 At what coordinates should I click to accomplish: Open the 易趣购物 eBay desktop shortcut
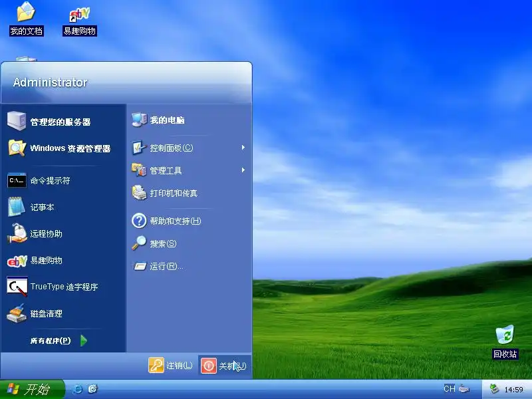coord(79,14)
